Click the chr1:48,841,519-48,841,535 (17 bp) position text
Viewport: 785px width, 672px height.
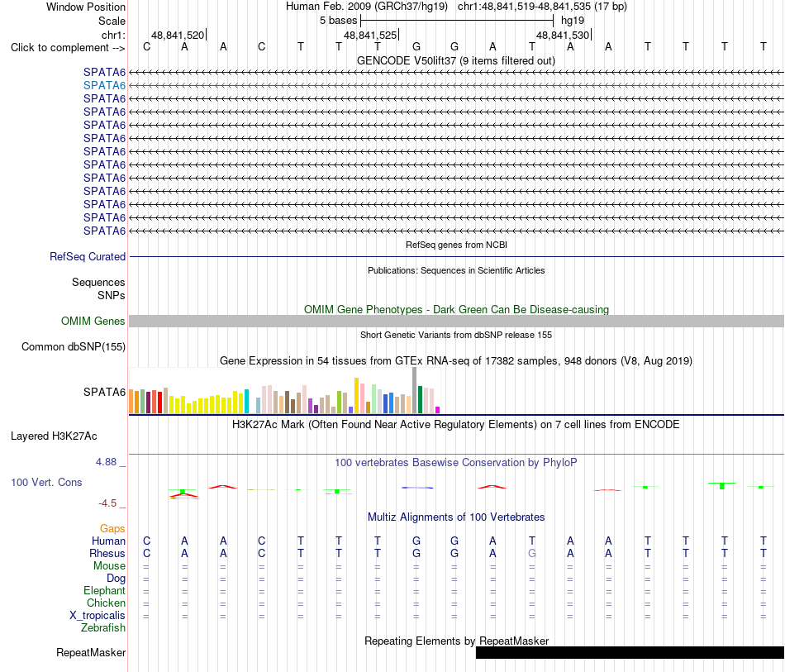click(542, 7)
